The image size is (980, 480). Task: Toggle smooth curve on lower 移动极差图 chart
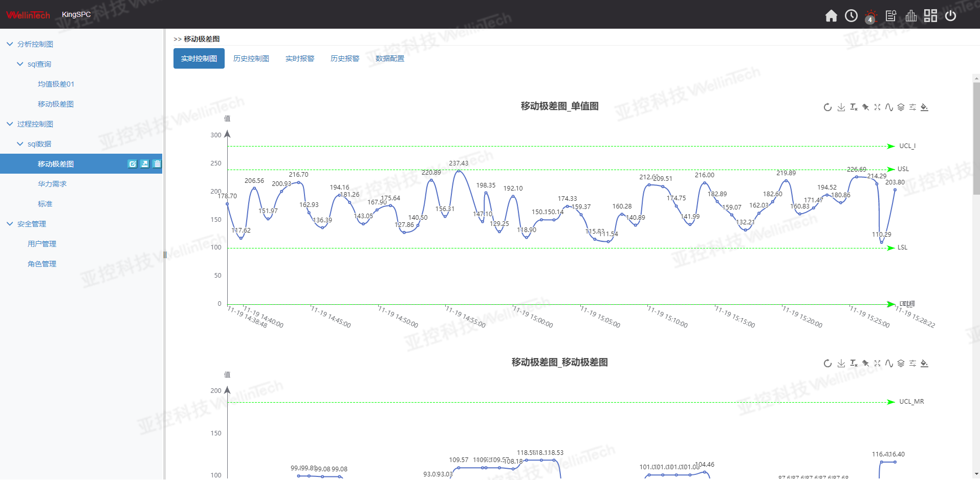click(x=889, y=363)
